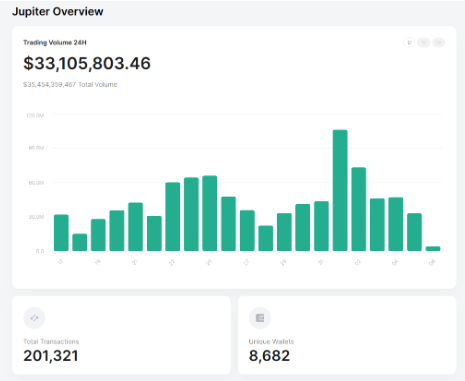Image resolution: width=465 pixels, height=381 pixels.
Task: Click the 8,682 unique wallets value
Action: pyautogui.click(x=269, y=356)
